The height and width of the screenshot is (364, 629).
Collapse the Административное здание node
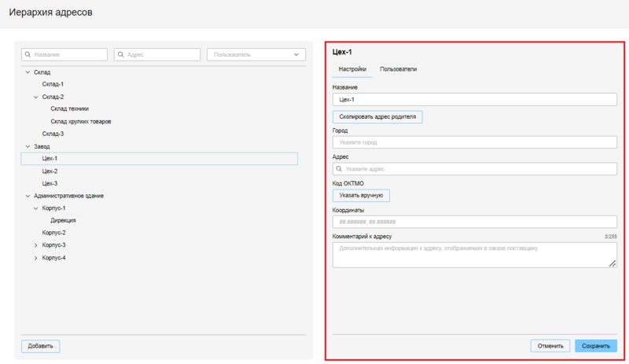coord(28,196)
